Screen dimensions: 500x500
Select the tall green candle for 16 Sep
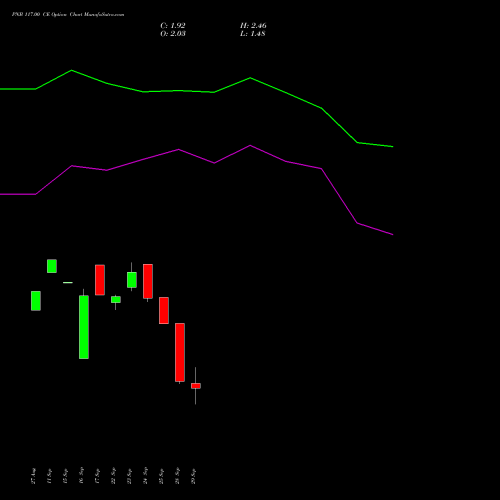coord(84,327)
